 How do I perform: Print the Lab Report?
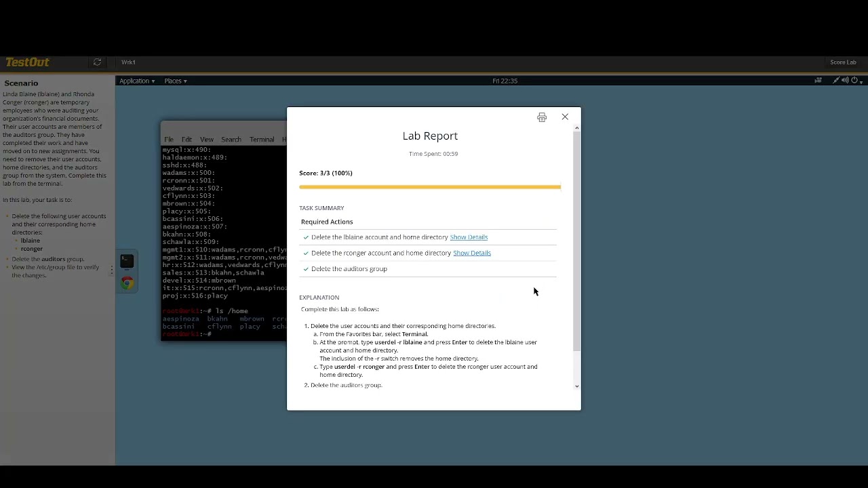(542, 117)
